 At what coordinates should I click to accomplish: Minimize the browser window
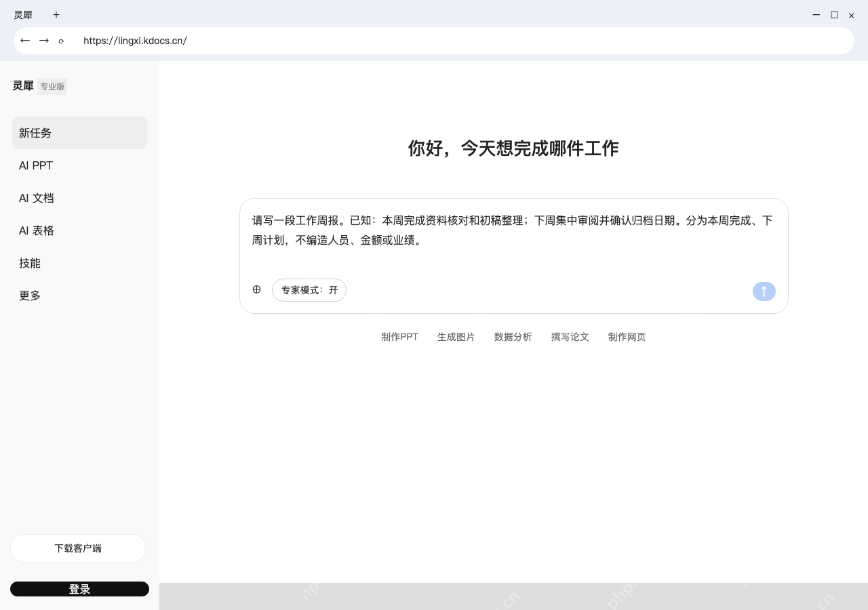(x=816, y=14)
